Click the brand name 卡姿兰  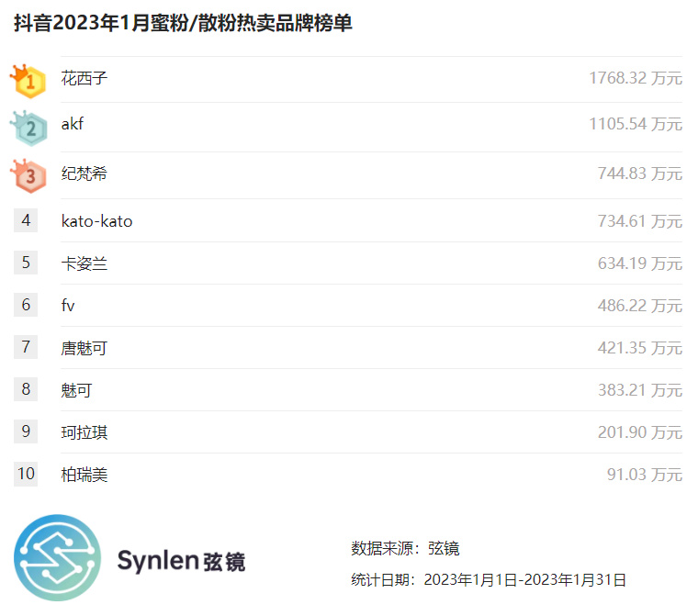click(84, 263)
